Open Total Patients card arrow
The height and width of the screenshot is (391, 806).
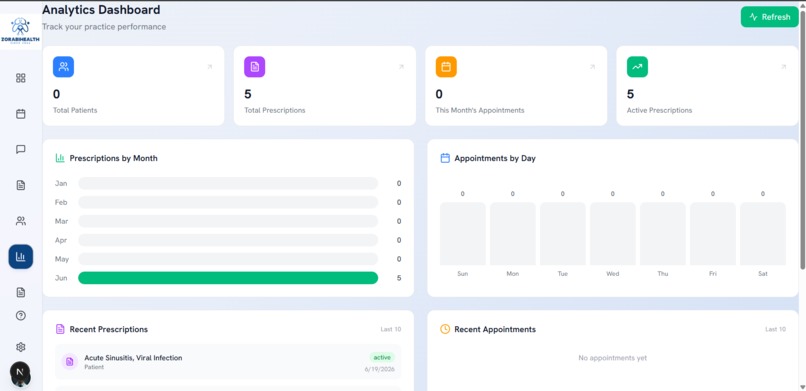tap(210, 67)
